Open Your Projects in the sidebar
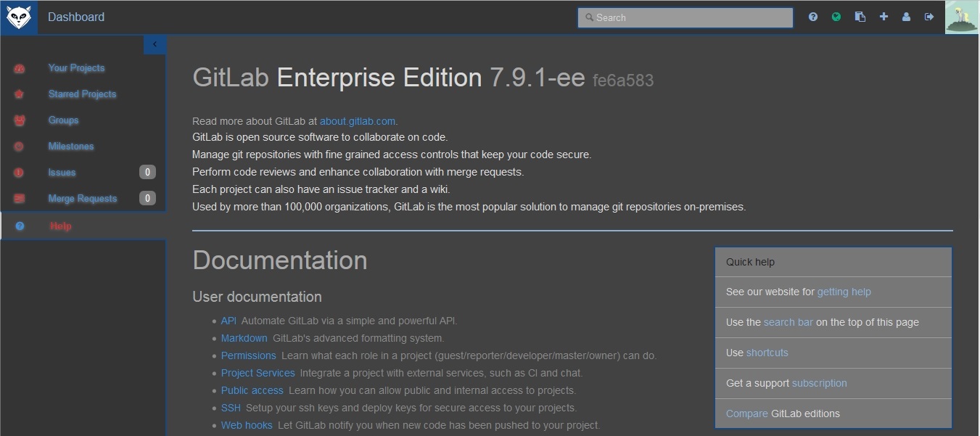Screen dimensions: 980x436 tap(76, 68)
